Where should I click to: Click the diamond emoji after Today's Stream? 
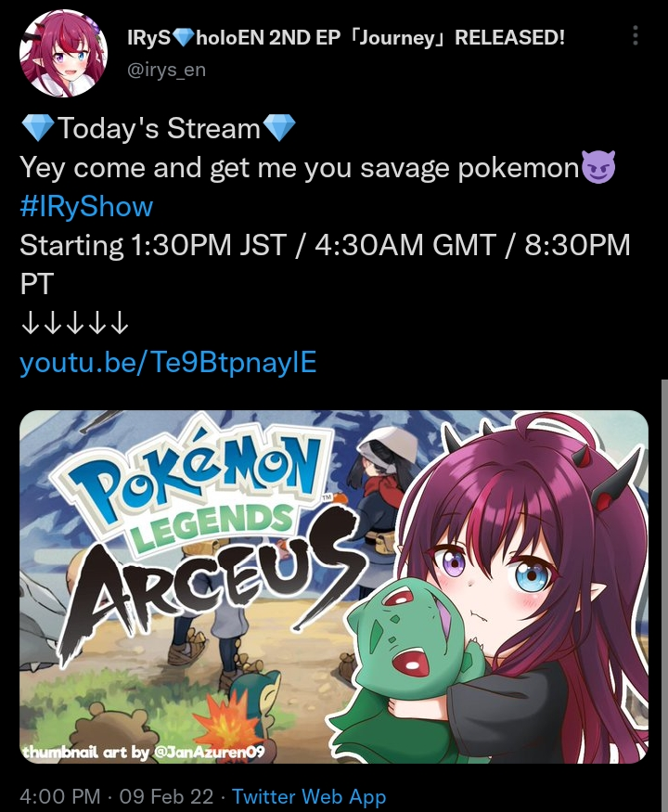click(279, 128)
